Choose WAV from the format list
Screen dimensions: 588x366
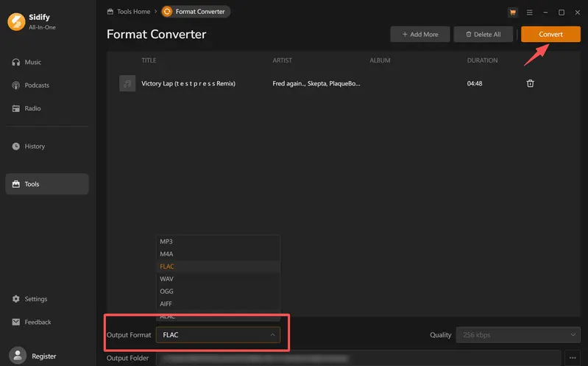218,279
